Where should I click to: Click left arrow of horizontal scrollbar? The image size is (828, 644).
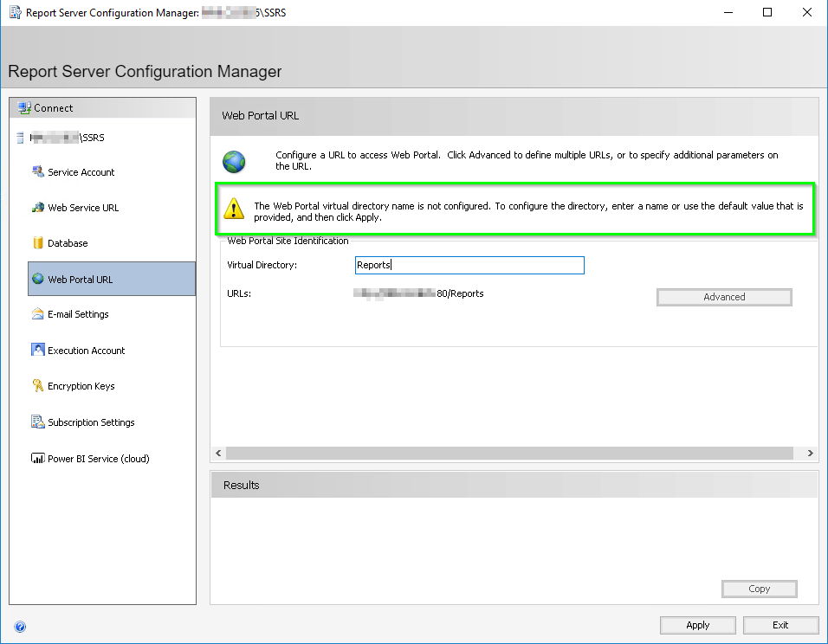pos(218,453)
